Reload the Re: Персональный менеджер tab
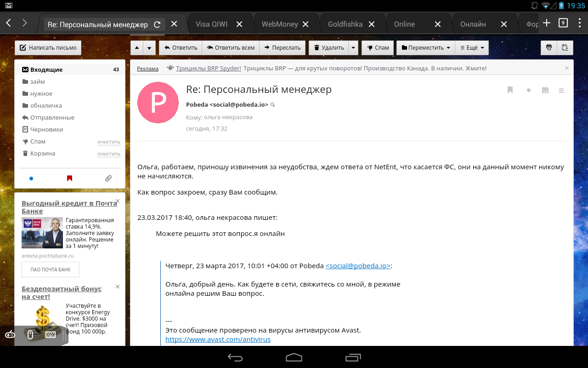The height and width of the screenshot is (368, 588). pos(157,24)
